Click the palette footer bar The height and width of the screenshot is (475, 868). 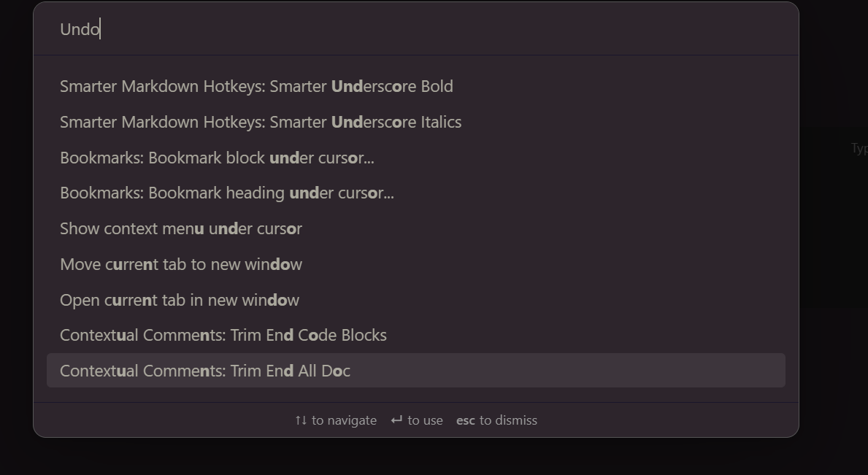pyautogui.click(x=415, y=420)
